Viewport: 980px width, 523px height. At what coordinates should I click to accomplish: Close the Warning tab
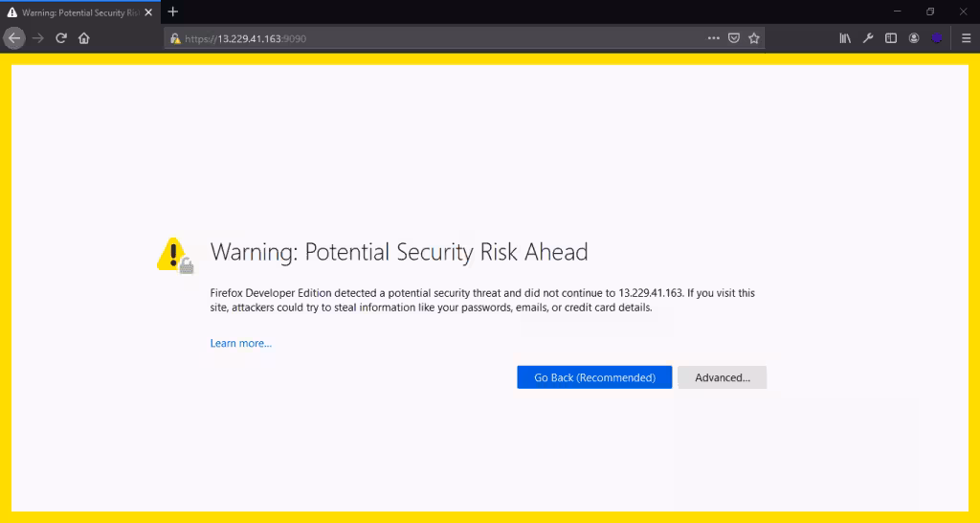click(148, 12)
